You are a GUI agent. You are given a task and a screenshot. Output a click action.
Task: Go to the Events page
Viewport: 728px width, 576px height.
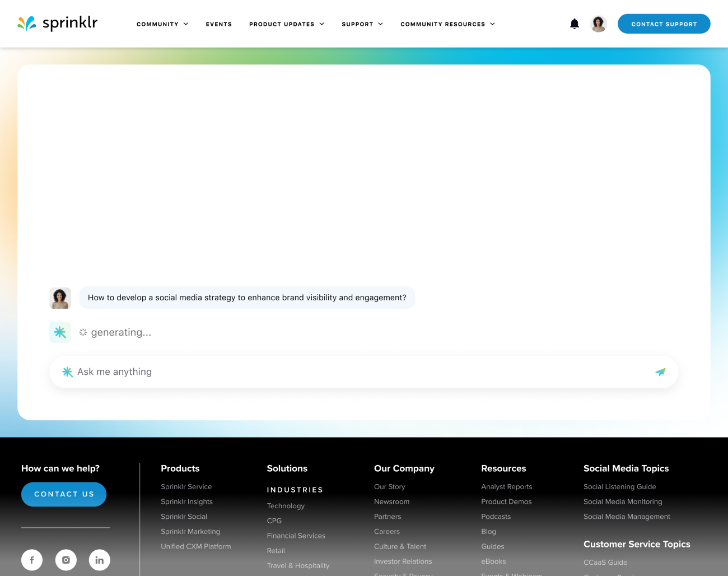[x=218, y=24]
